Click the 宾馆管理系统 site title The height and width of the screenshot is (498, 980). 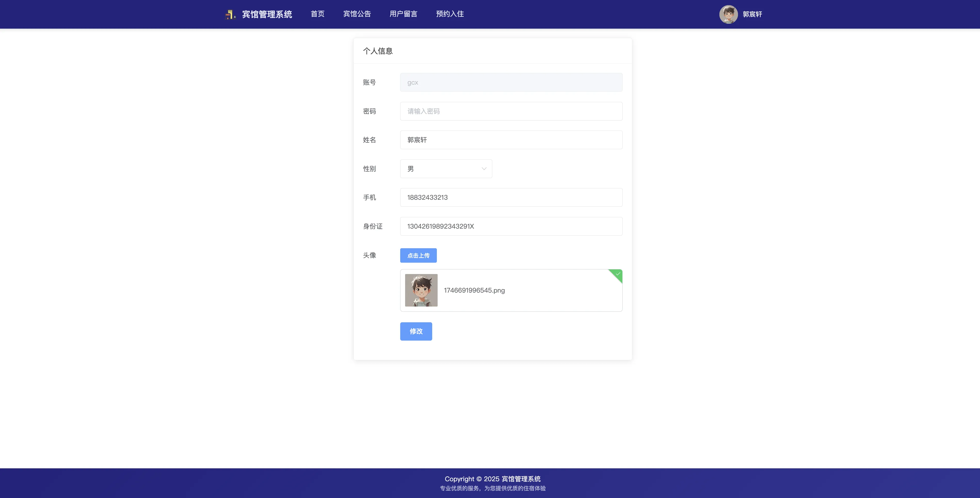267,14
